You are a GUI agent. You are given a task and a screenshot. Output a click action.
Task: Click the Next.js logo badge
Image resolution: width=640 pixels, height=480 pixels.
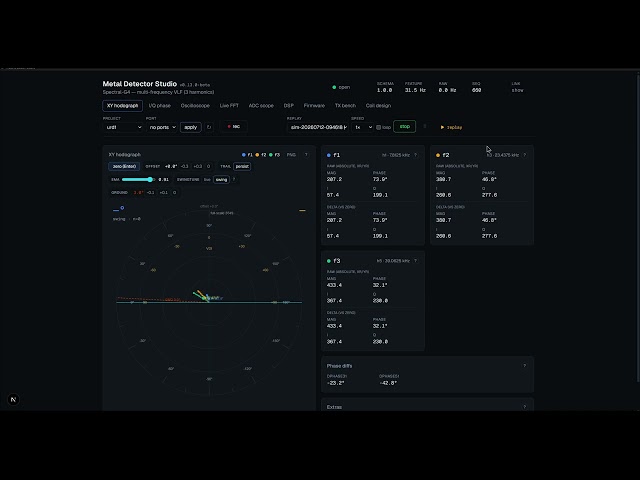pos(13,400)
